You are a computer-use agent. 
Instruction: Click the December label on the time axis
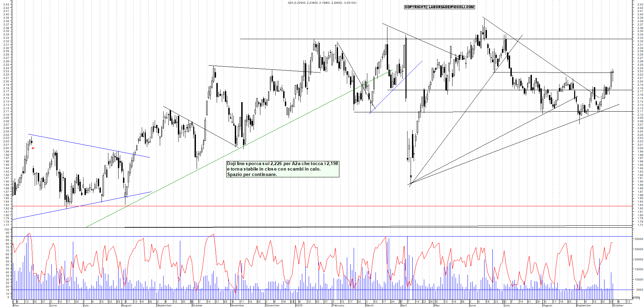tap(272, 305)
